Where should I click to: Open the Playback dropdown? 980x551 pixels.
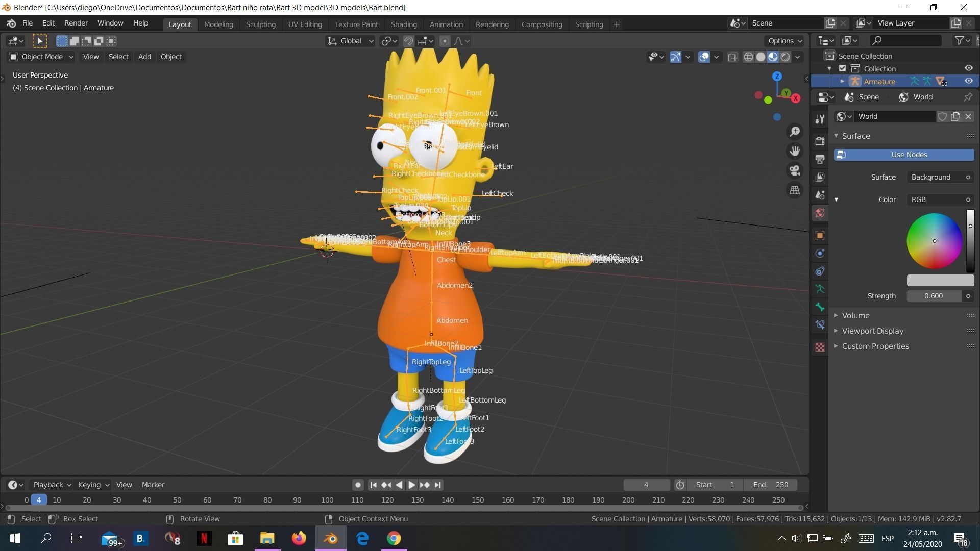[x=52, y=485]
